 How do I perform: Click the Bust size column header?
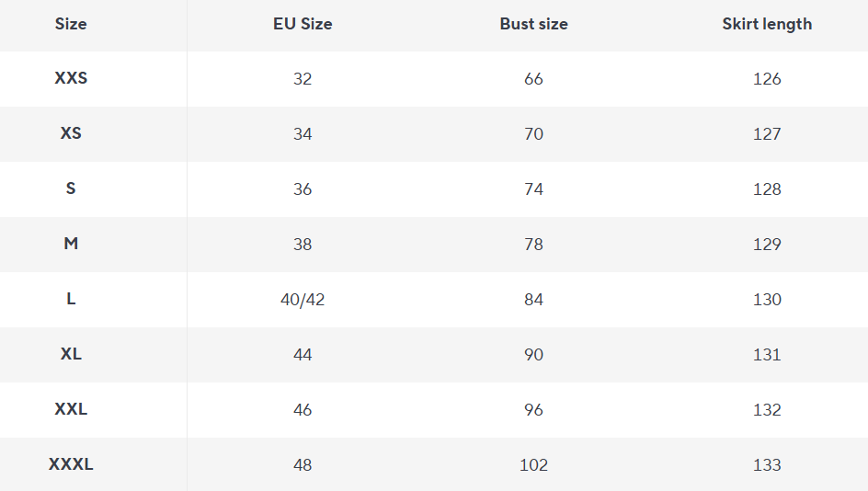point(533,24)
